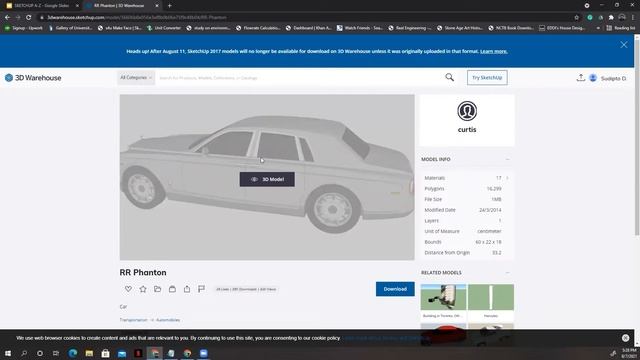Open a new browser tab

(x=169, y=6)
